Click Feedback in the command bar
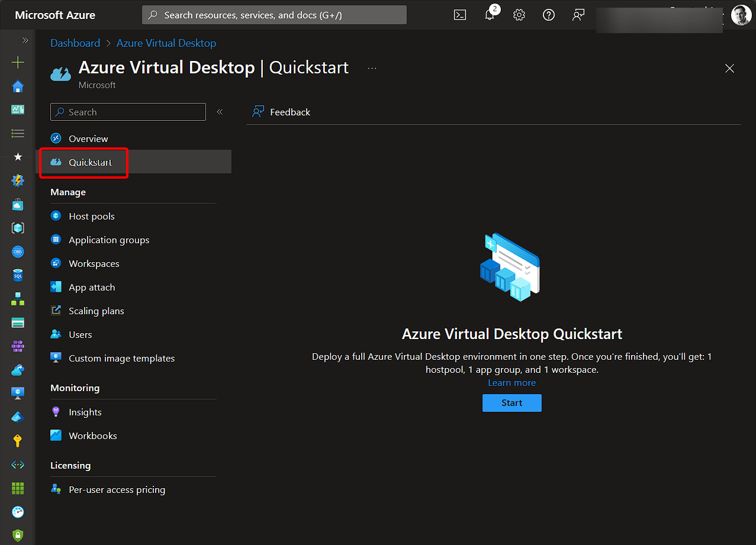 click(281, 112)
